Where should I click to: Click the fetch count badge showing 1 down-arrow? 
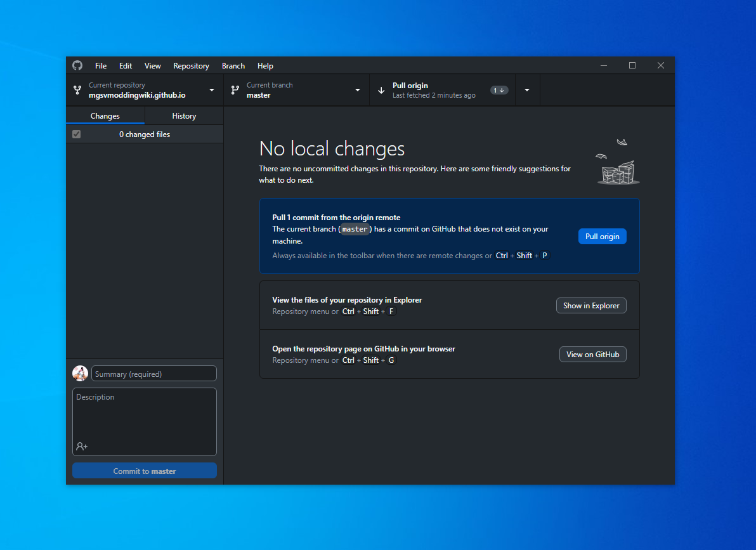coord(499,89)
